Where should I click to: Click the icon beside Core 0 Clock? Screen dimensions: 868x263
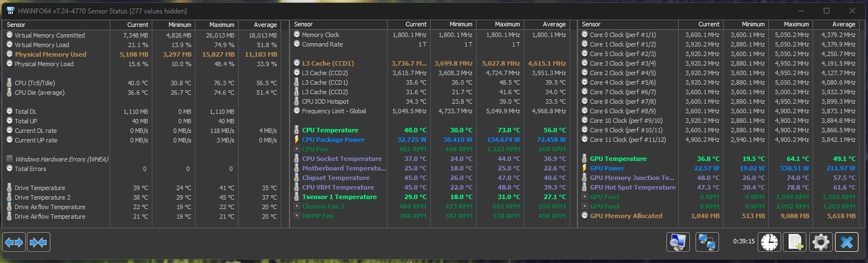click(x=585, y=35)
